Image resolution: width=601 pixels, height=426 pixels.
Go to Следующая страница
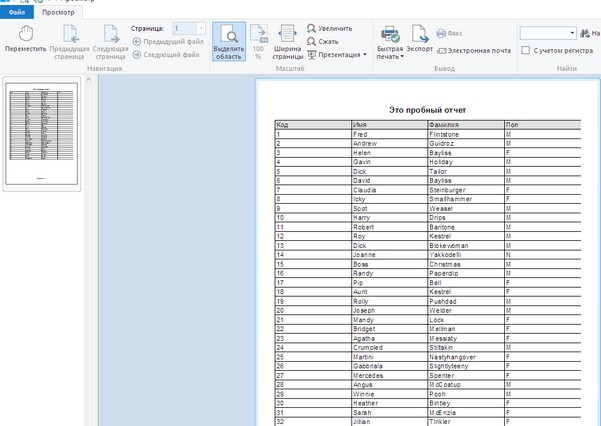pos(110,40)
